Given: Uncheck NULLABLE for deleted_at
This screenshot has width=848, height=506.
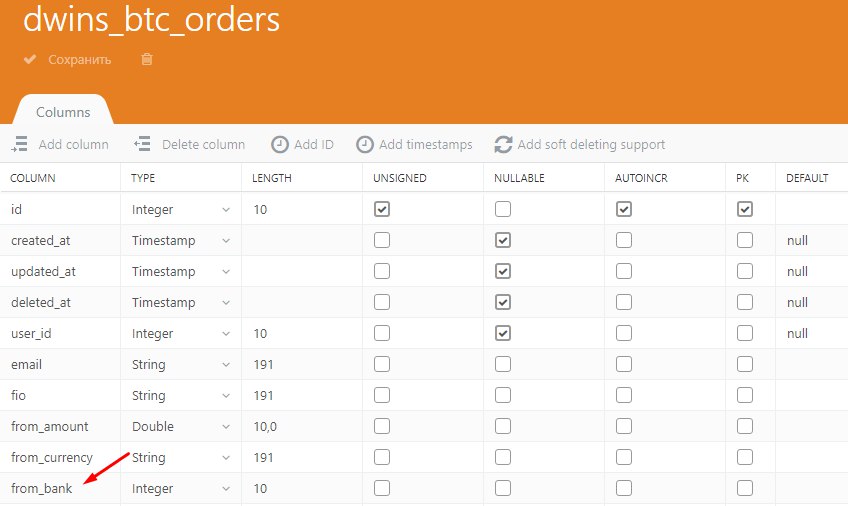Looking at the screenshot, I should 503,302.
